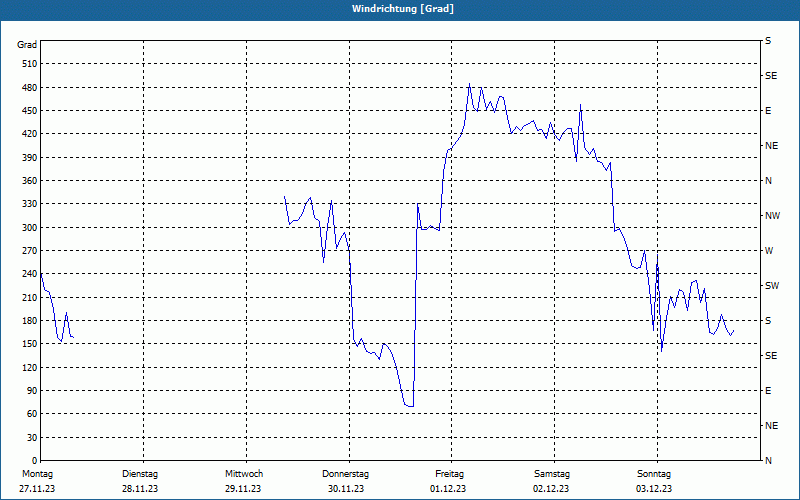The image size is (800, 500).
Task: Choose the '210' y-axis label
Action: (30, 297)
